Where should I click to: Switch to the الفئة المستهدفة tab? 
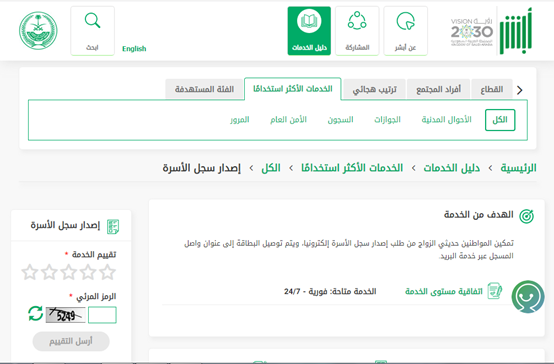(204, 89)
